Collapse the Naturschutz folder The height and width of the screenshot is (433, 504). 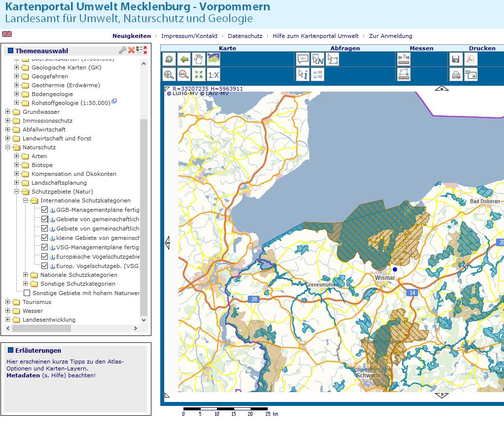8,147
